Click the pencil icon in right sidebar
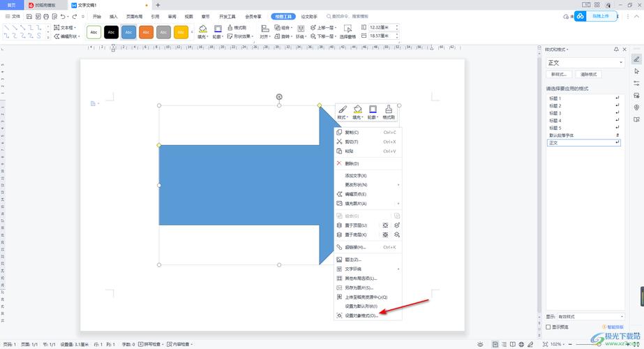 pyautogui.click(x=636, y=59)
